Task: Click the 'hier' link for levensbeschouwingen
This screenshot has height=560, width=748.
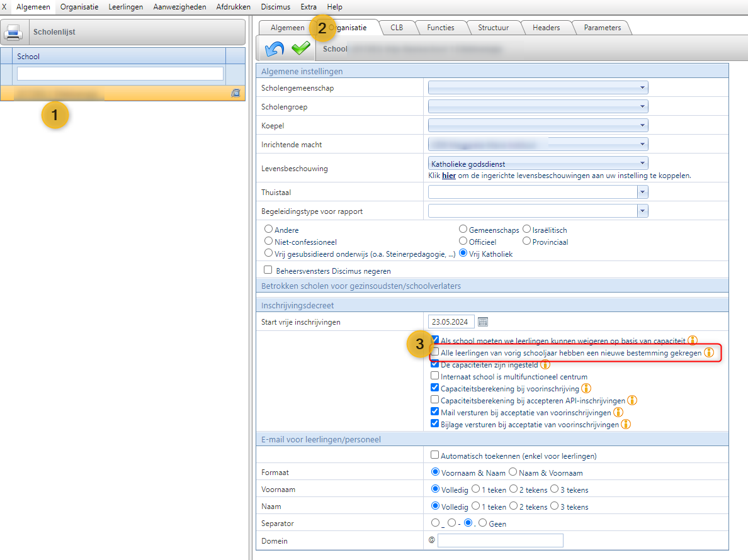Action: click(x=448, y=176)
